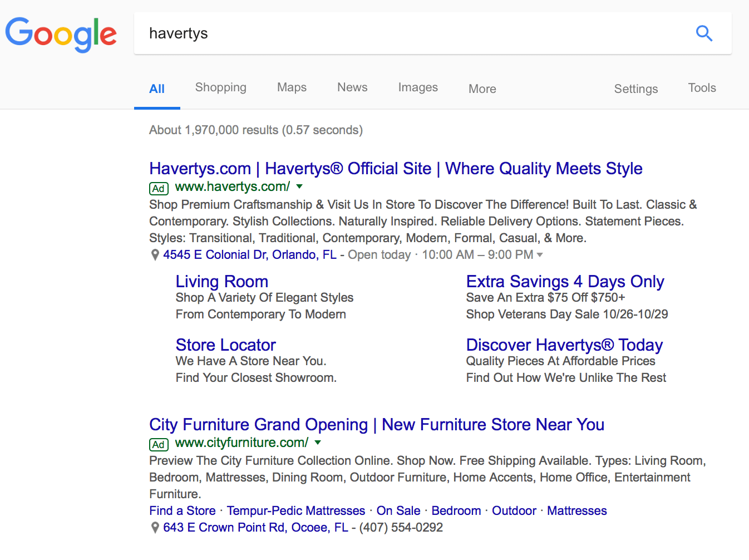
Task: Click the About 1,970,000 results text
Action: [256, 130]
